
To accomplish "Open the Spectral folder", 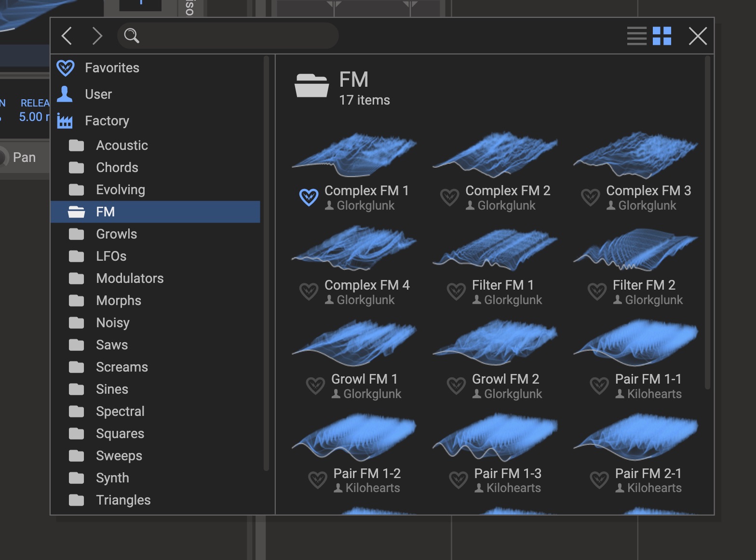I will tap(120, 412).
